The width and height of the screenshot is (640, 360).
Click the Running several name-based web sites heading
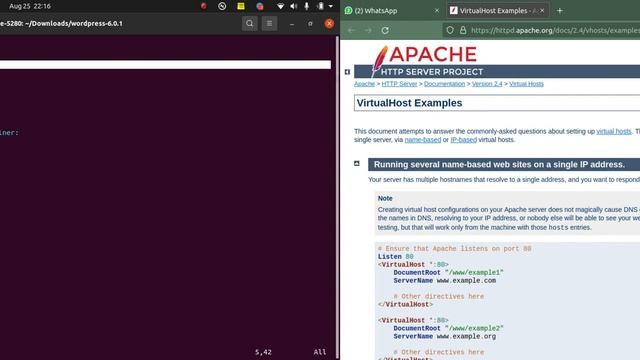[499, 164]
